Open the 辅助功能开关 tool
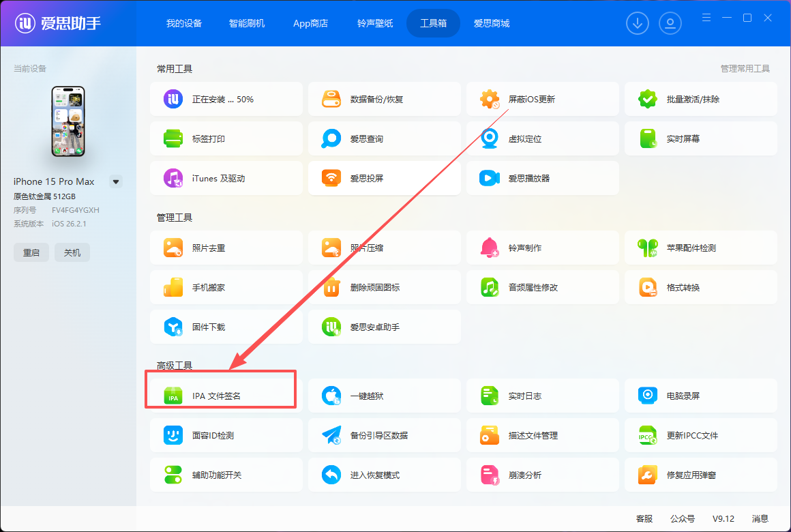 point(226,475)
